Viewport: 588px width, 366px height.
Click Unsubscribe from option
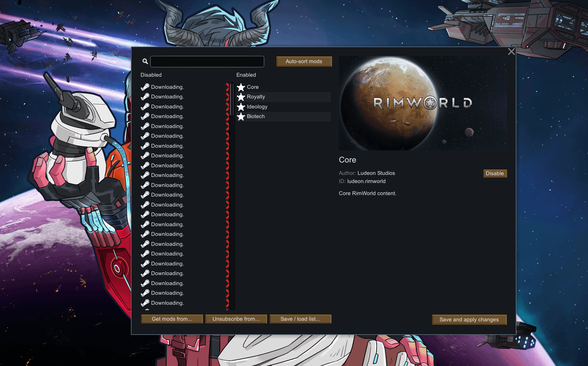[x=236, y=319]
